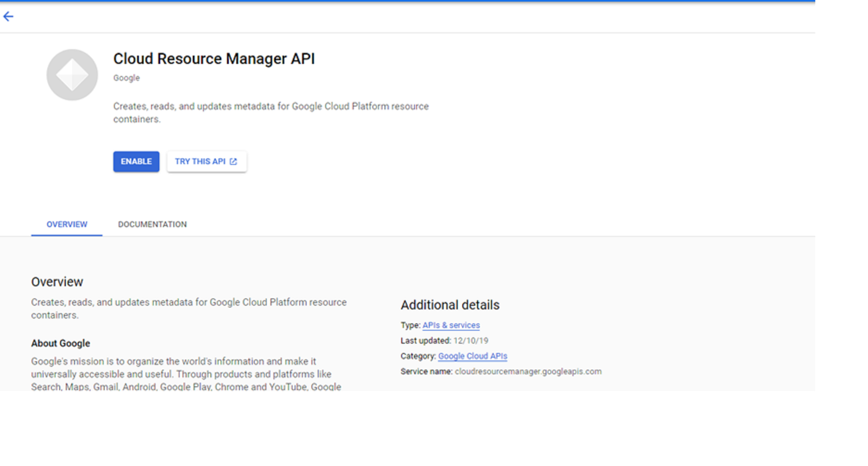
Task: Switch to the OVERVIEW tab
Action: pyautogui.click(x=67, y=225)
